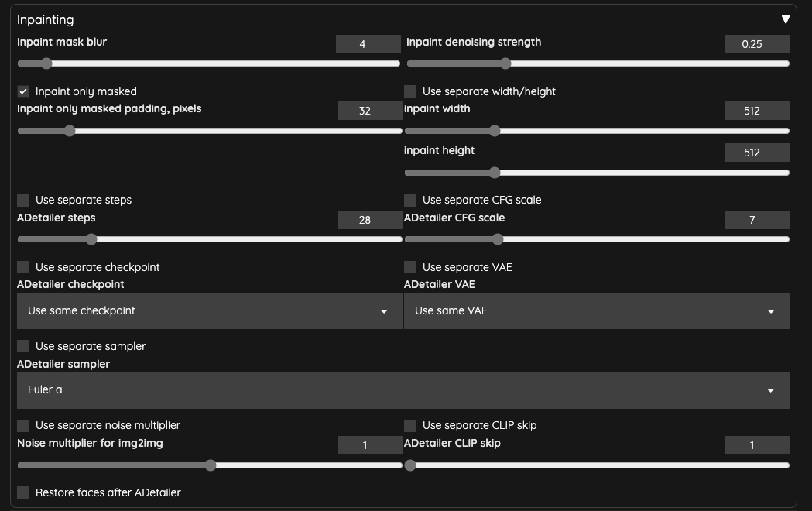Enable Use separate CLIP skip
Image resolution: width=812 pixels, height=511 pixels.
(409, 425)
